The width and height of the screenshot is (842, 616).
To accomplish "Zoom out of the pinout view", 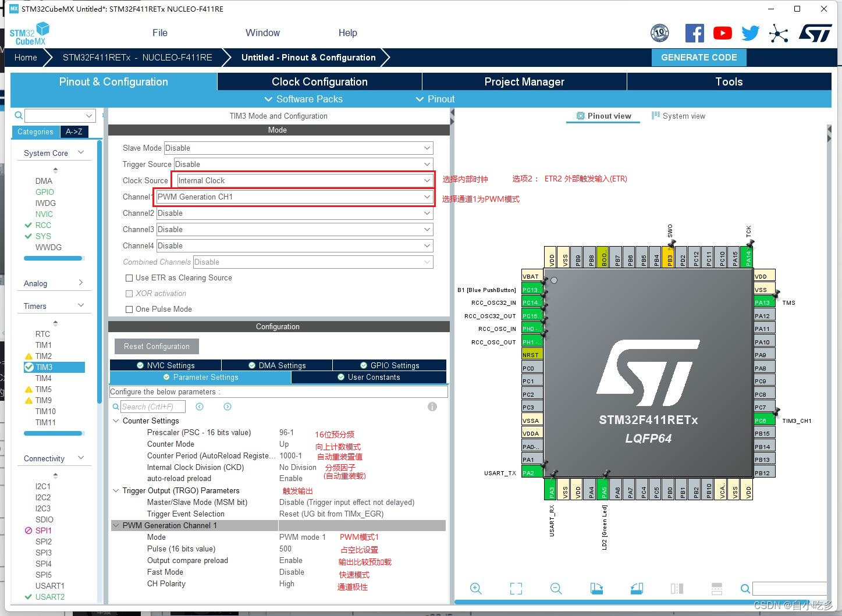I will click(x=556, y=588).
